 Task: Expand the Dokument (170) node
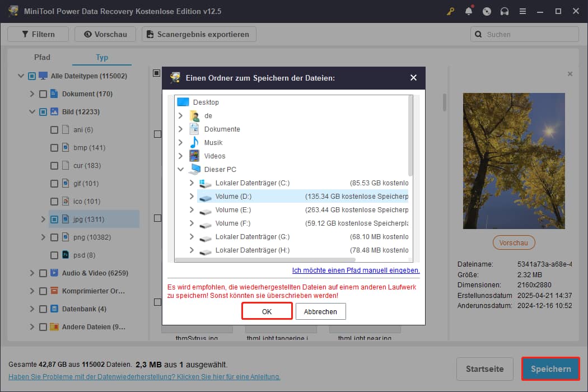32,94
